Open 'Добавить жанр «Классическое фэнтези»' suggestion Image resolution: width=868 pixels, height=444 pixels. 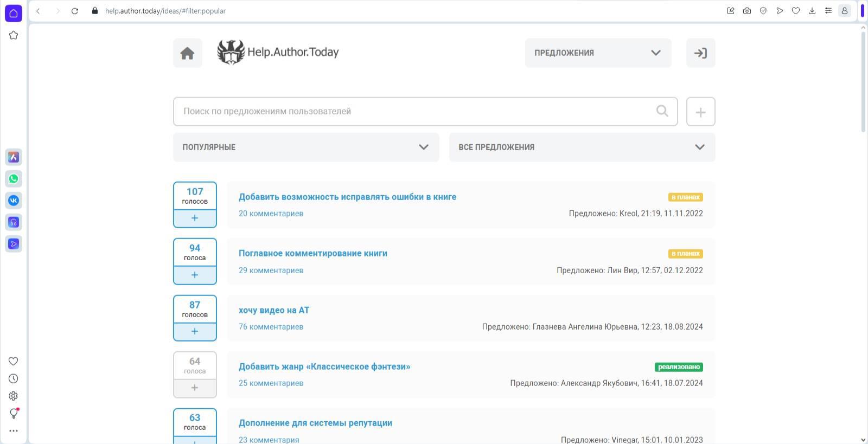click(324, 367)
